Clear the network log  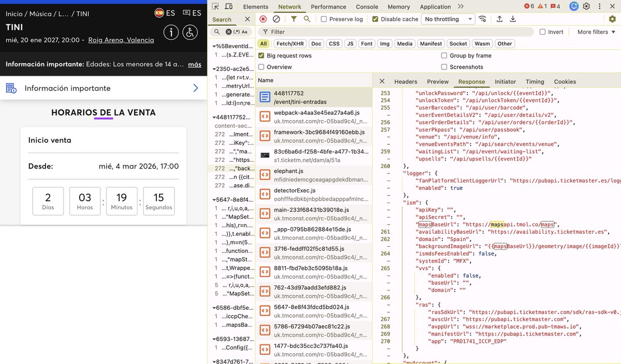276,19
